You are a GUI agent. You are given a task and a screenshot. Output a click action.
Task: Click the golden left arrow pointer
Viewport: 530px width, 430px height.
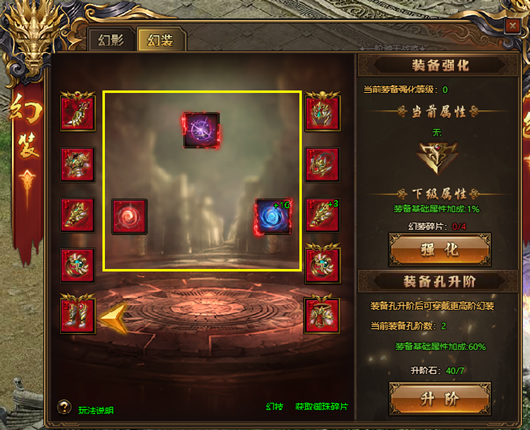coord(114,318)
